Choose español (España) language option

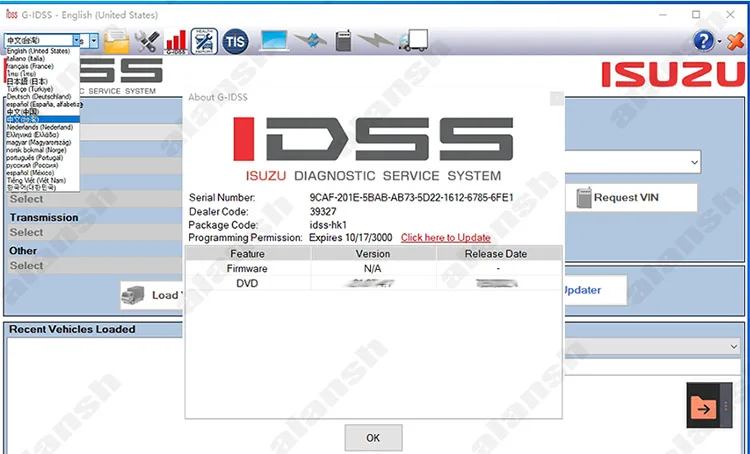(44, 104)
